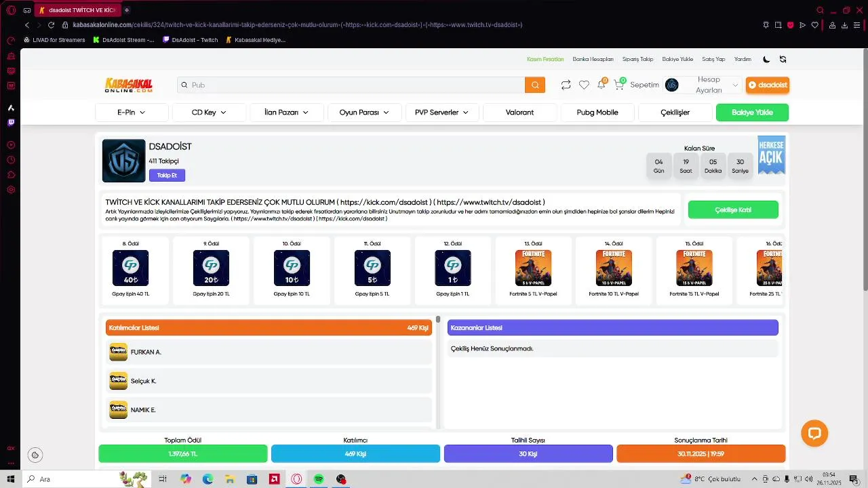Click the compare arrows icon in site header
This screenshot has height=488, width=868.
point(566,85)
